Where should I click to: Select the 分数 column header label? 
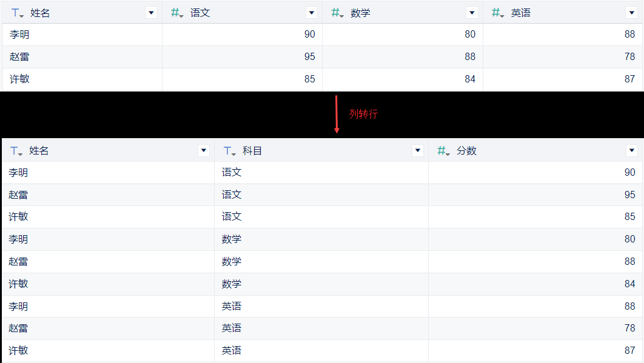[466, 151]
